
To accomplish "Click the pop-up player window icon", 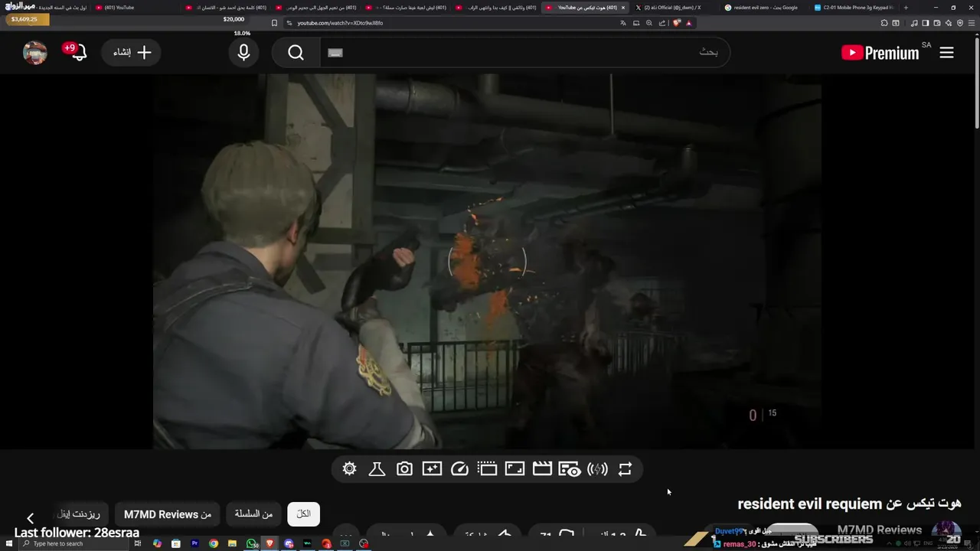I will point(487,469).
